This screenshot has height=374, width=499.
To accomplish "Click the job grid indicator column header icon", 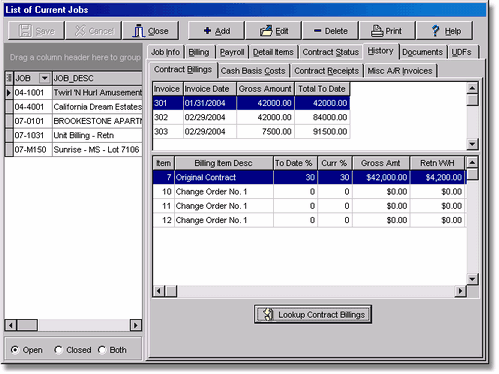I will (9, 78).
